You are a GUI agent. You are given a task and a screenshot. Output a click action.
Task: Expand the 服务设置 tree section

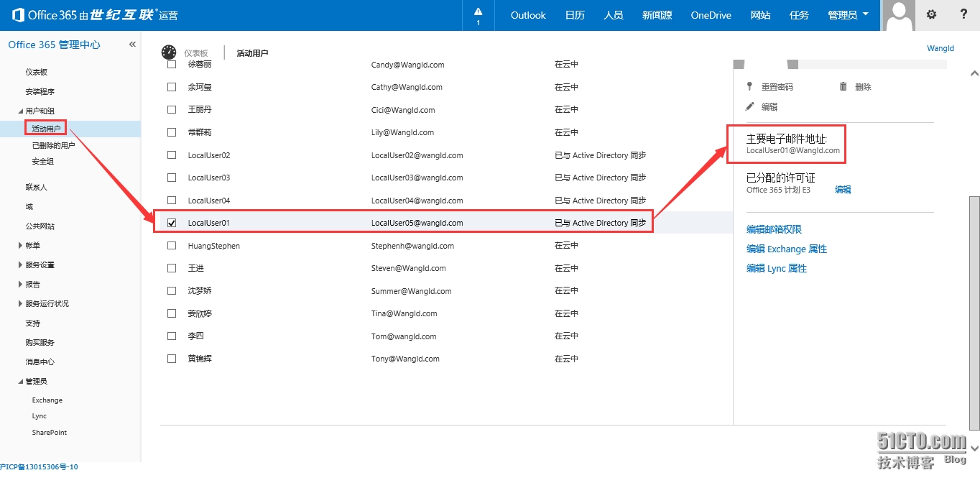tap(20, 265)
